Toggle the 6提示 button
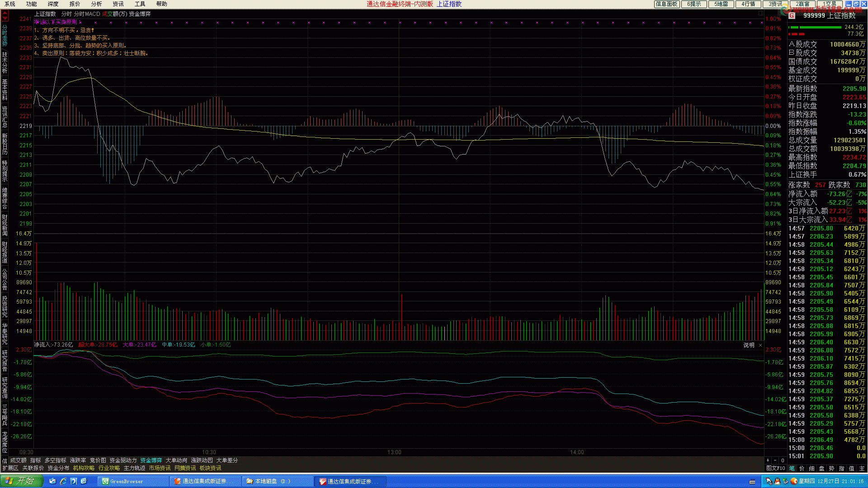 coord(694,4)
